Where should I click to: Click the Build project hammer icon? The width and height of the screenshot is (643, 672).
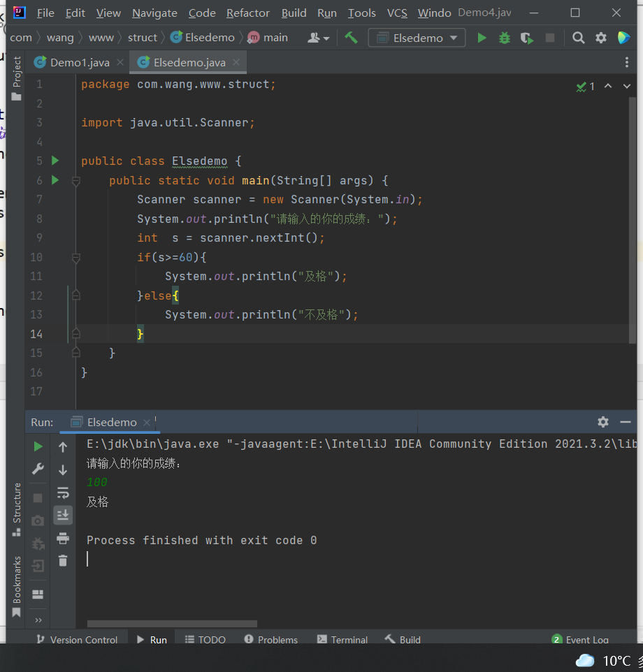click(x=351, y=38)
